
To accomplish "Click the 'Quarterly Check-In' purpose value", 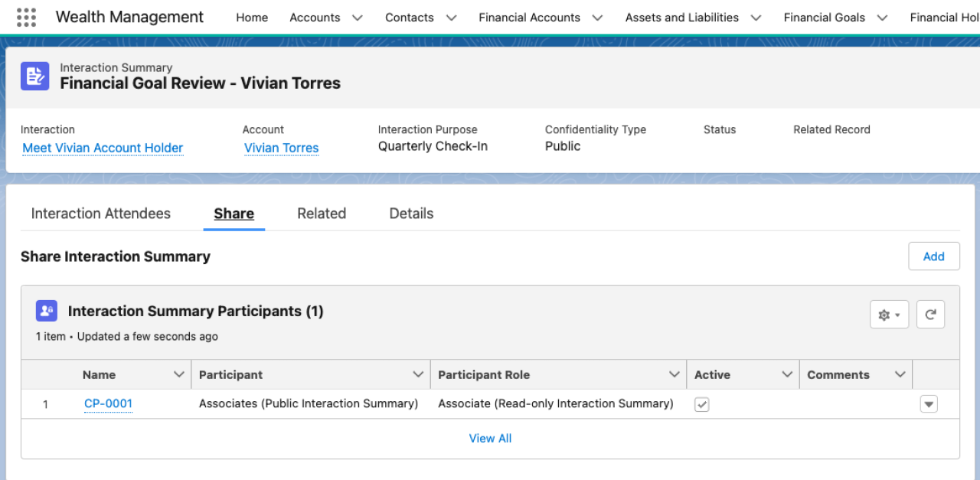I will (433, 146).
